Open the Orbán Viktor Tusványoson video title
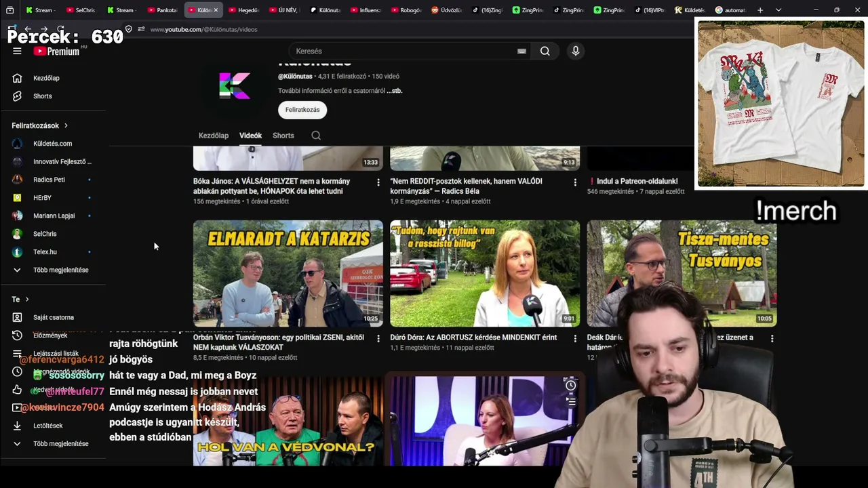 coord(279,342)
